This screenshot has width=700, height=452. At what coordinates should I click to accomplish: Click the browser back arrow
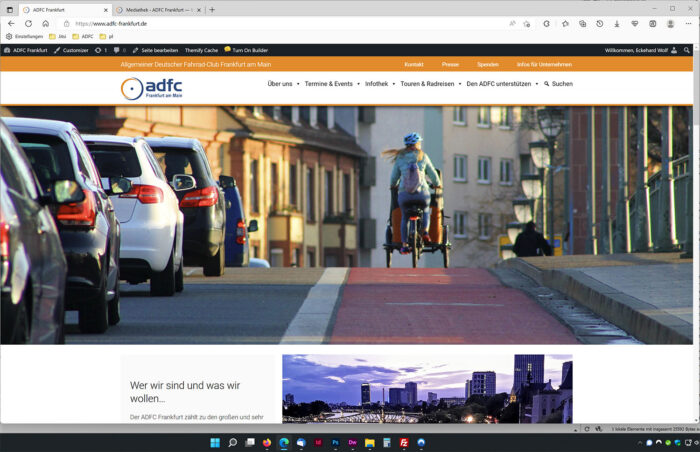(12, 23)
